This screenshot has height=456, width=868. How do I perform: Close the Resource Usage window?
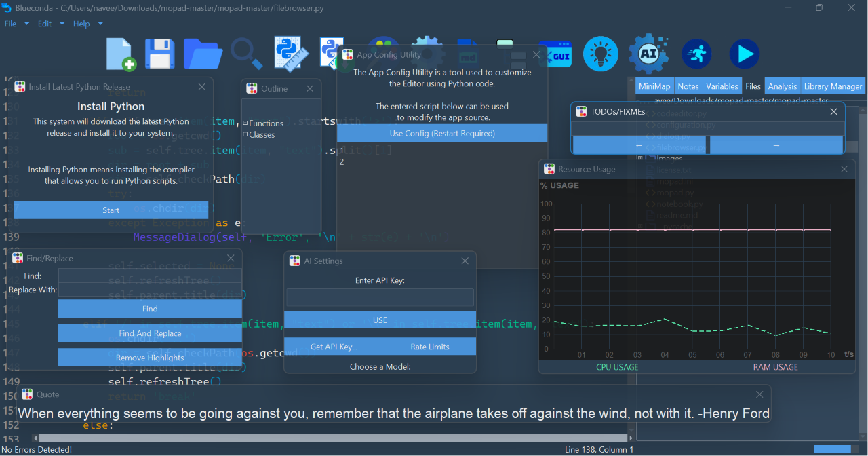click(x=844, y=169)
